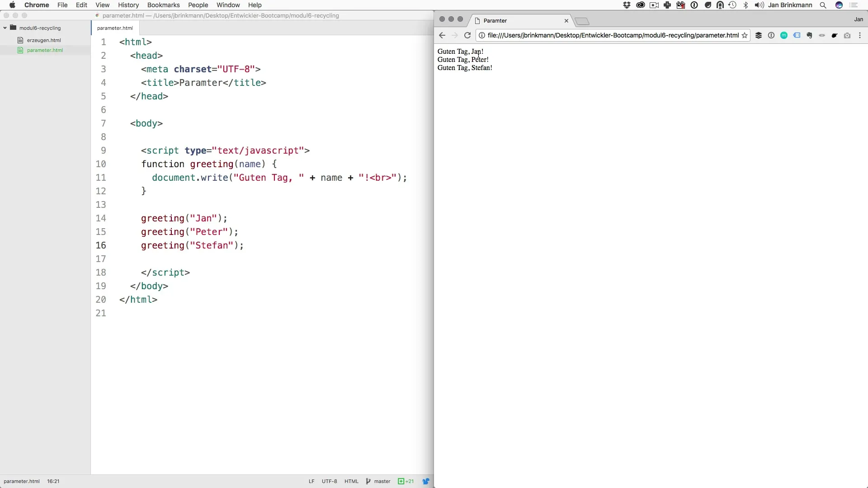Change the HTML grammar selector
The image size is (868, 488).
pyautogui.click(x=351, y=481)
